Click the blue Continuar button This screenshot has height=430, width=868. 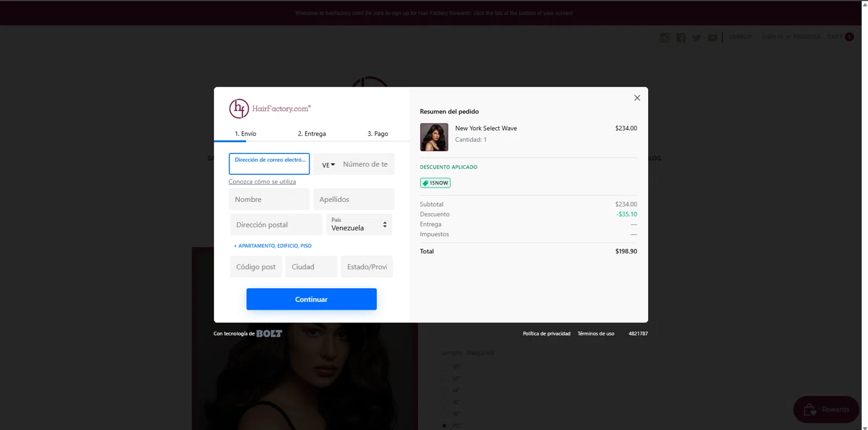311,299
